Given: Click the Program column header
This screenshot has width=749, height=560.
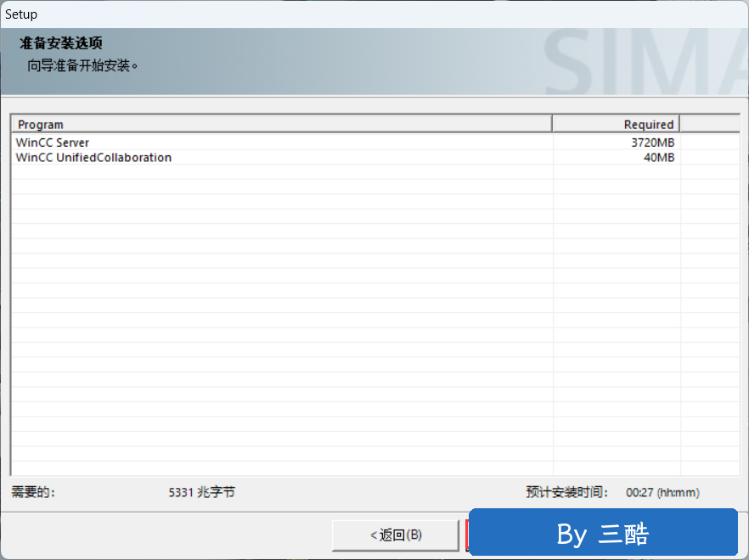Looking at the screenshot, I should (282, 124).
